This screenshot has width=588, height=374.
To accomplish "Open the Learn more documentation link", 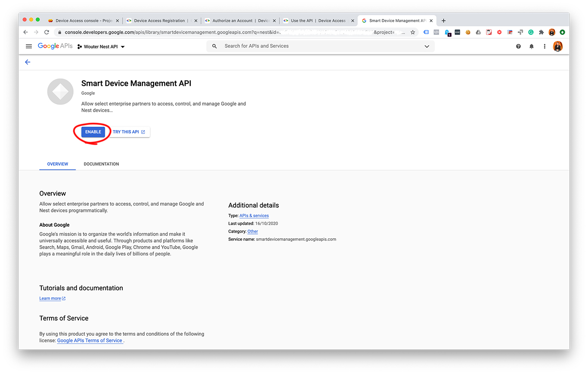I will click(53, 299).
